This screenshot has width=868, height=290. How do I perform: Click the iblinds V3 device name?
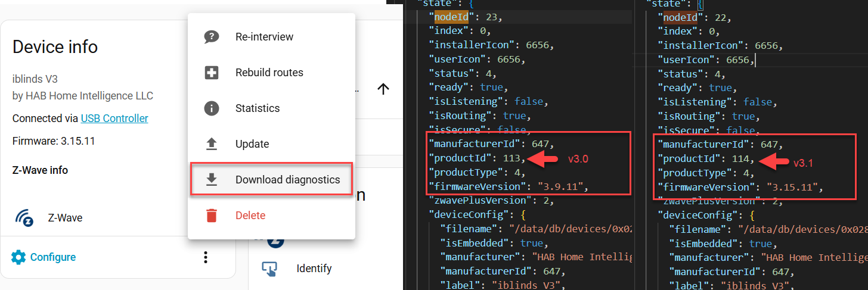click(x=35, y=79)
